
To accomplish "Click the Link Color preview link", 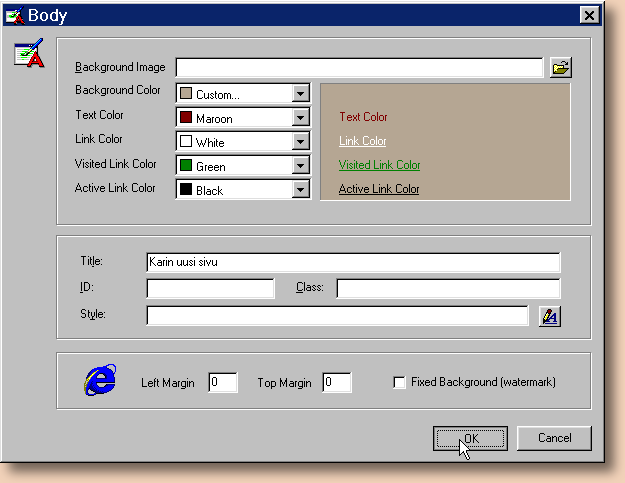I will (x=362, y=141).
